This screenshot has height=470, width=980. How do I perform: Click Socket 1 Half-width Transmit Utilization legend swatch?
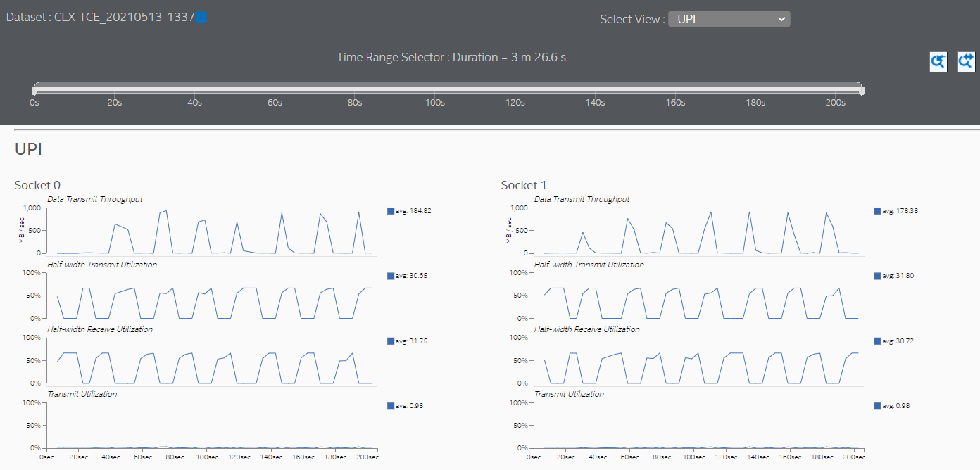coord(877,276)
